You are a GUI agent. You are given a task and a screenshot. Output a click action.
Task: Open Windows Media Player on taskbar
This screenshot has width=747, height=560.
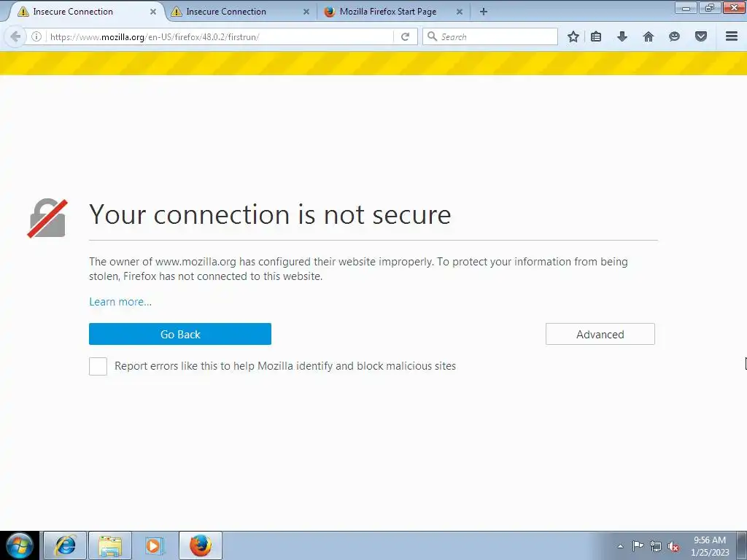[155, 545]
